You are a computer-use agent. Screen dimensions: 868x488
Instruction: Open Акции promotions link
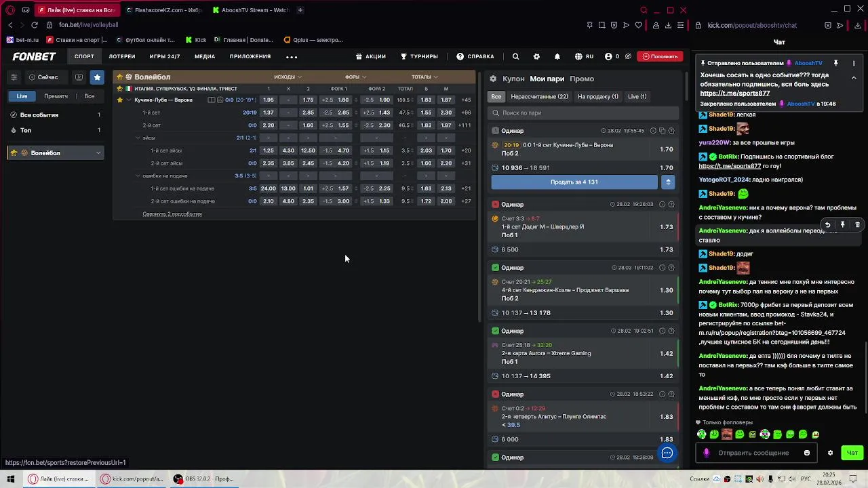tap(371, 56)
